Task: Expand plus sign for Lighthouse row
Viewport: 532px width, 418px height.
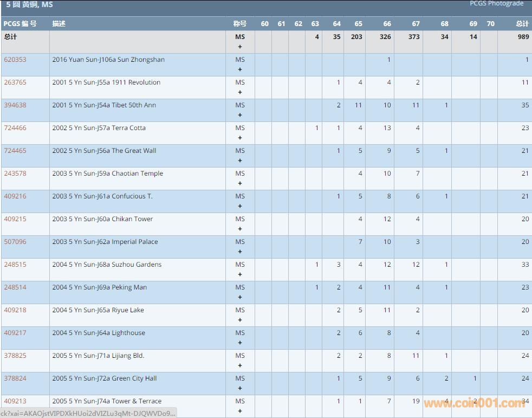Action: point(240,343)
